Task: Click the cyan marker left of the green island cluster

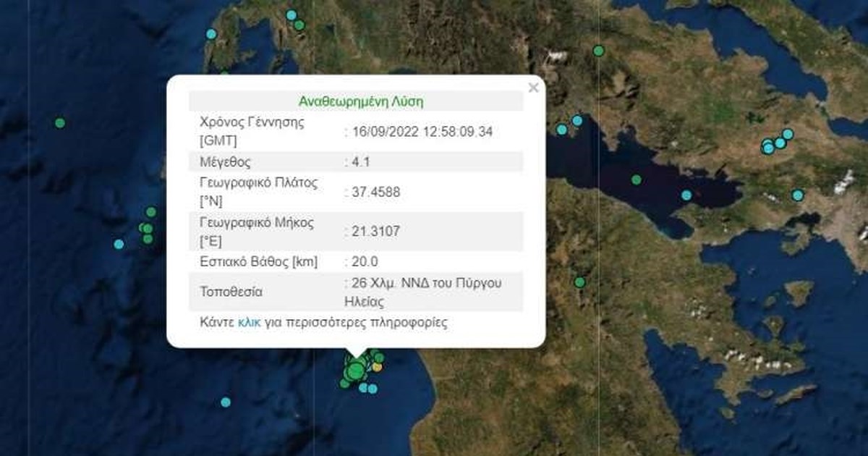Action: [x=119, y=244]
